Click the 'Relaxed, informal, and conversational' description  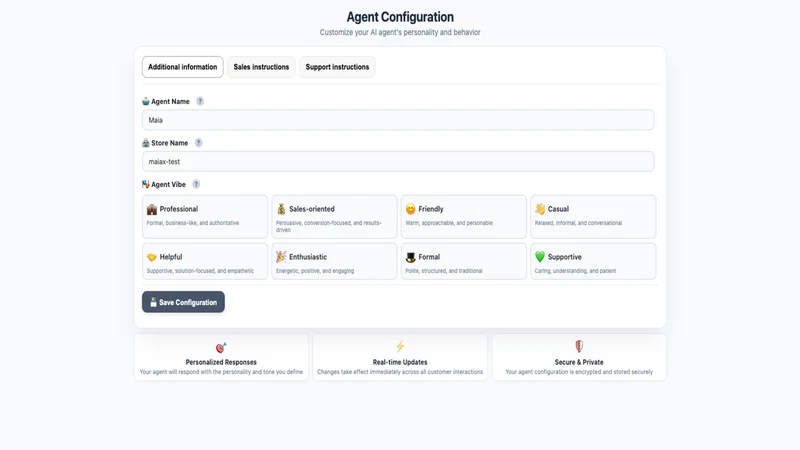click(578, 223)
